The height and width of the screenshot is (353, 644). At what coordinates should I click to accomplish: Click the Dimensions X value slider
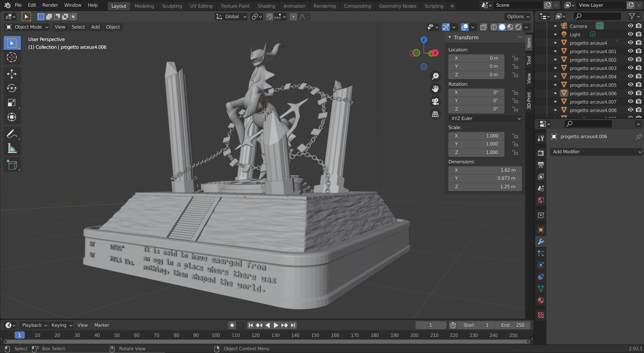coord(485,170)
